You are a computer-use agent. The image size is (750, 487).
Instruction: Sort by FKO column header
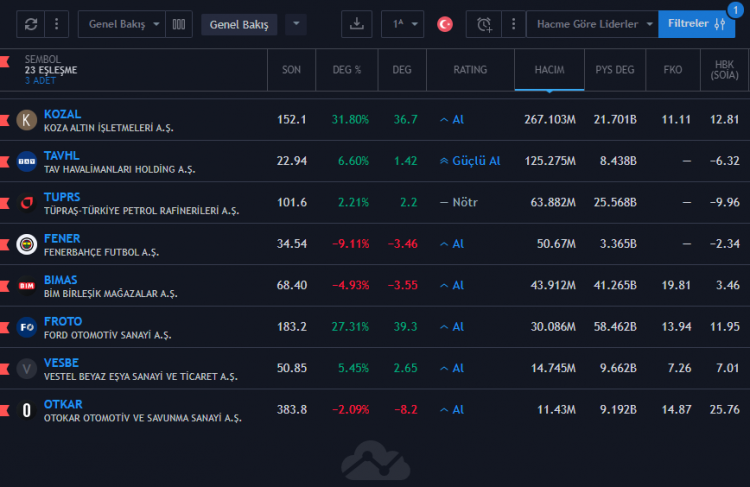(x=673, y=70)
